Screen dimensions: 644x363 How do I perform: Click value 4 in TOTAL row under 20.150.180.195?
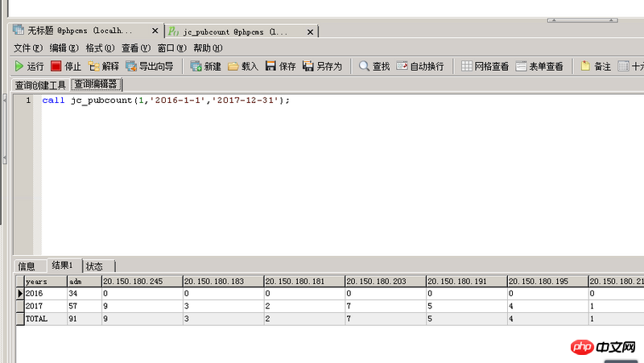click(547, 319)
